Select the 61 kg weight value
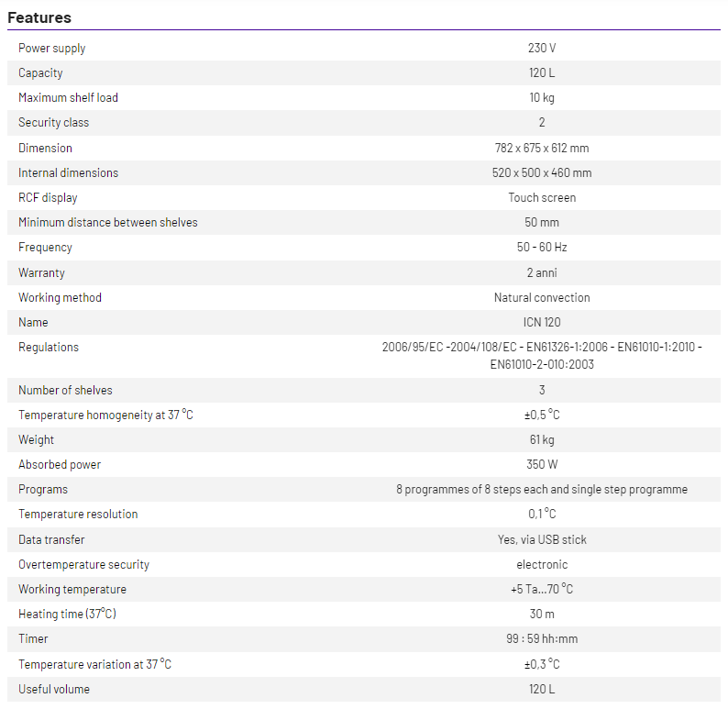The image size is (728, 709). pos(541,439)
